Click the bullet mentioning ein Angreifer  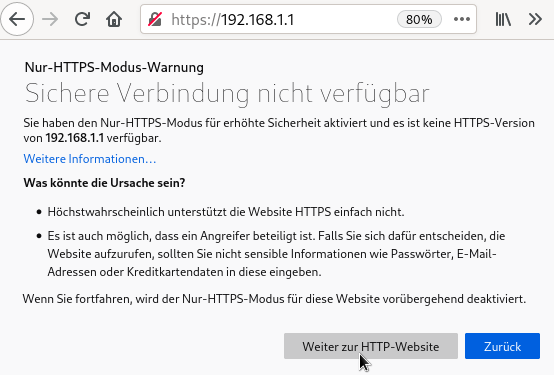pyautogui.click(x=276, y=254)
